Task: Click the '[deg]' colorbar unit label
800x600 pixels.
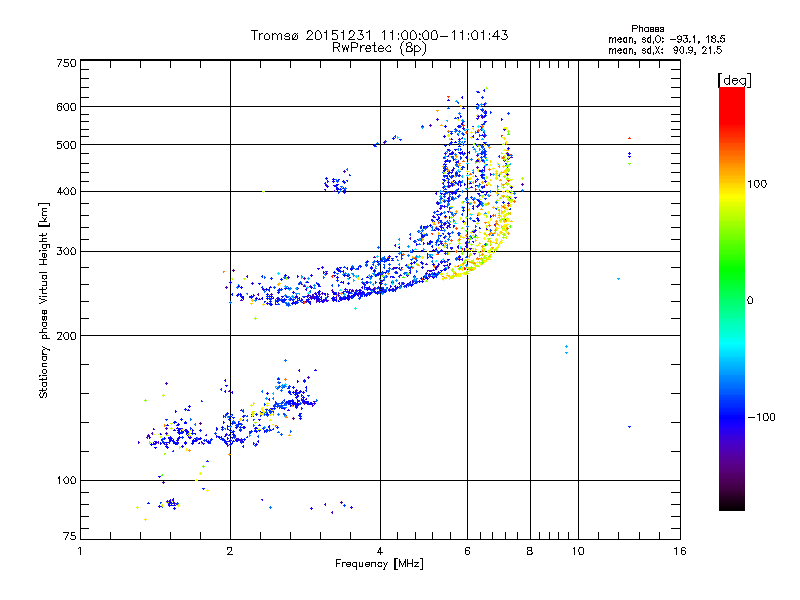Action: (x=734, y=80)
